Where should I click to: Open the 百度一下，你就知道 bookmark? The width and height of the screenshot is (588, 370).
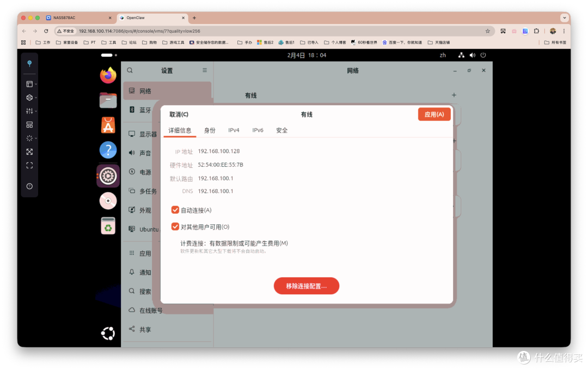[402, 43]
